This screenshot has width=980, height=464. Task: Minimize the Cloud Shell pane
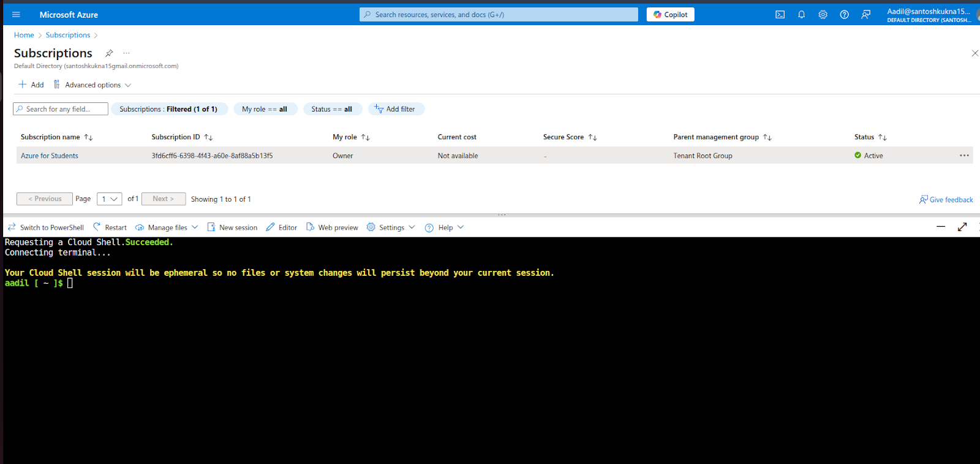click(x=941, y=227)
